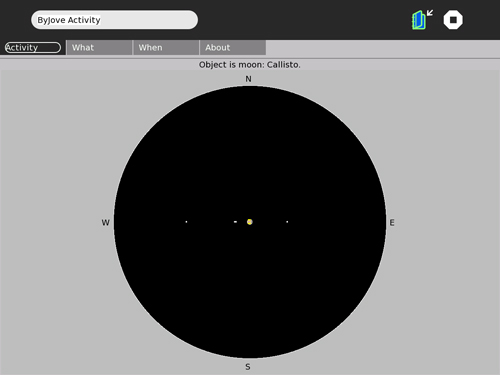Select the moon east of Jupiter
The width and height of the screenshot is (500, 375).
click(287, 222)
